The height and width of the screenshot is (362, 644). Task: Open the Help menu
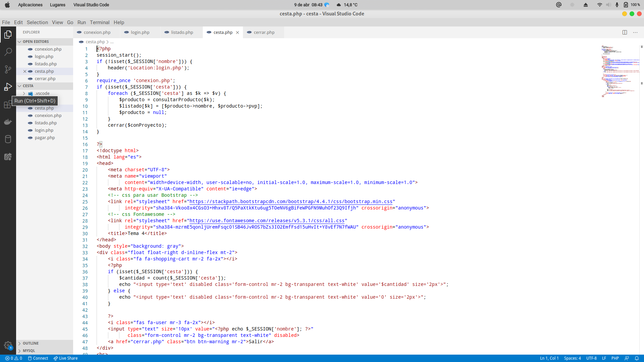pos(119,22)
